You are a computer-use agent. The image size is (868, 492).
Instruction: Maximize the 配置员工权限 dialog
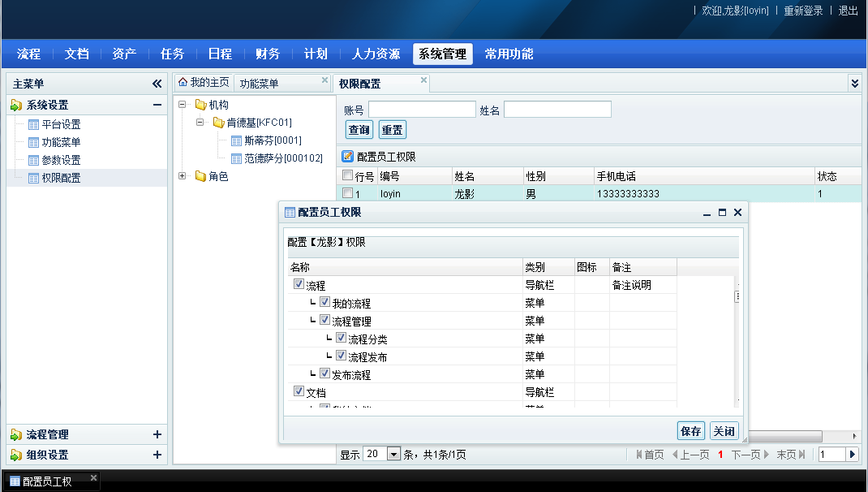click(x=722, y=212)
